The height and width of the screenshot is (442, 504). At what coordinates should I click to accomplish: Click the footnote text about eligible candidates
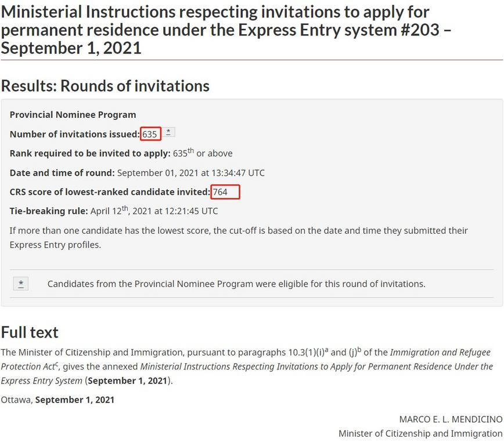click(x=236, y=284)
